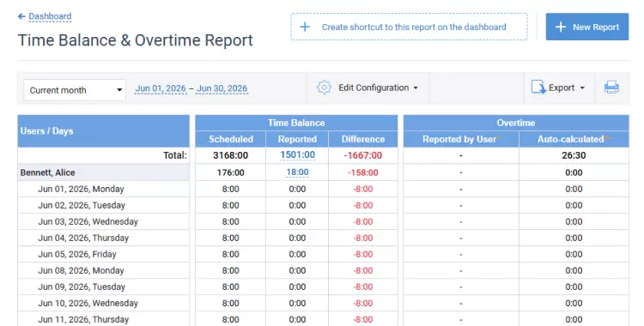Viewport: 644px width, 326px height.
Task: Create shortcut to this report on dashboard
Action: pos(409,27)
